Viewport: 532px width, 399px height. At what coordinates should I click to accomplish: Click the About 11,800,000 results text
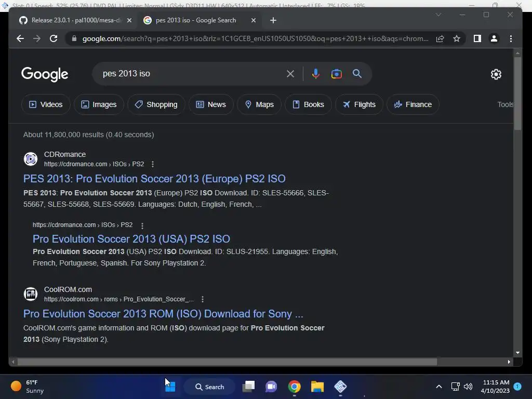(x=88, y=135)
